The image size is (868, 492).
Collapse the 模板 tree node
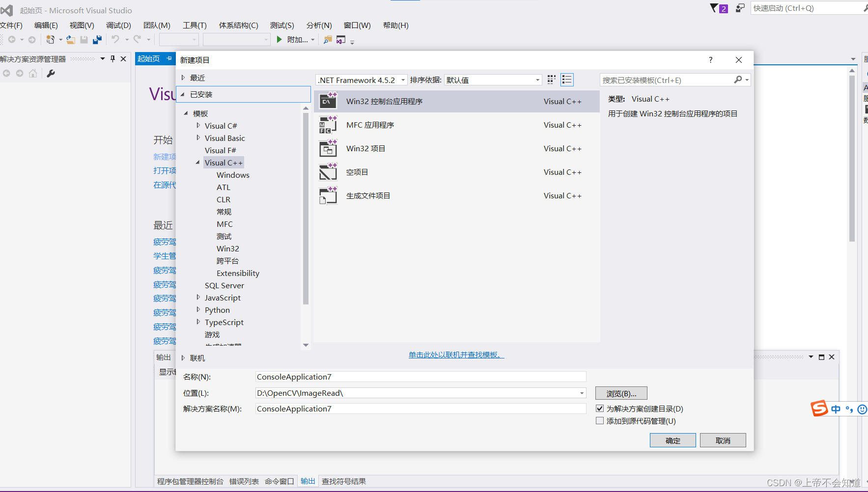click(186, 113)
